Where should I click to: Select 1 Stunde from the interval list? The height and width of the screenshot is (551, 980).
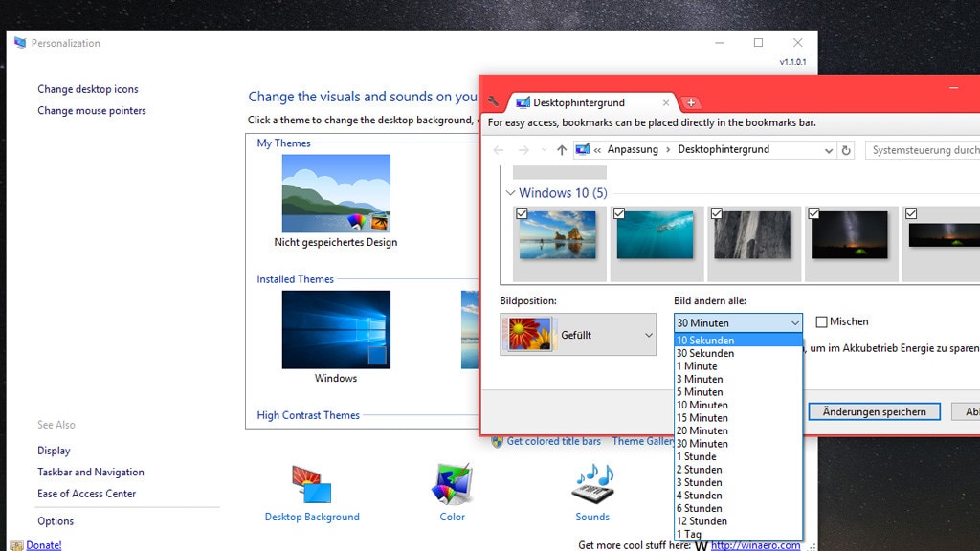pos(695,456)
